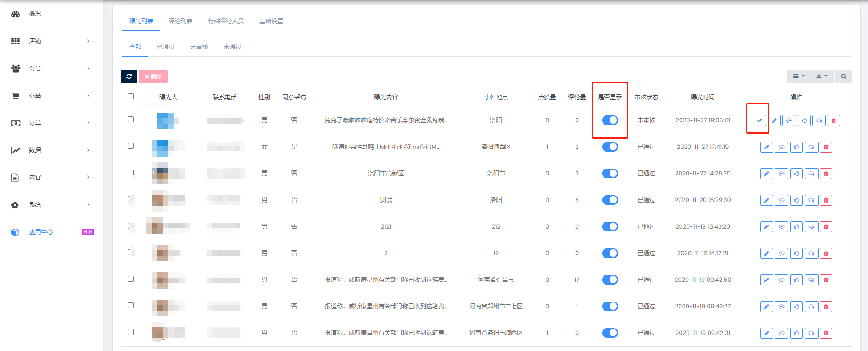868x351 pixels.
Task: Switch to the 评论列表 tab
Action: [x=180, y=21]
